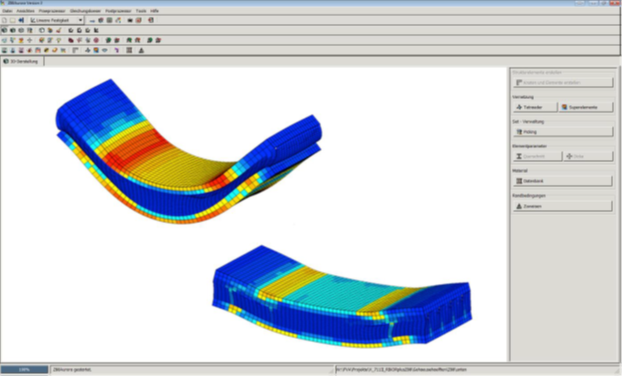
Task: Click the new file icon in top toolbar
Action: click(x=4, y=20)
